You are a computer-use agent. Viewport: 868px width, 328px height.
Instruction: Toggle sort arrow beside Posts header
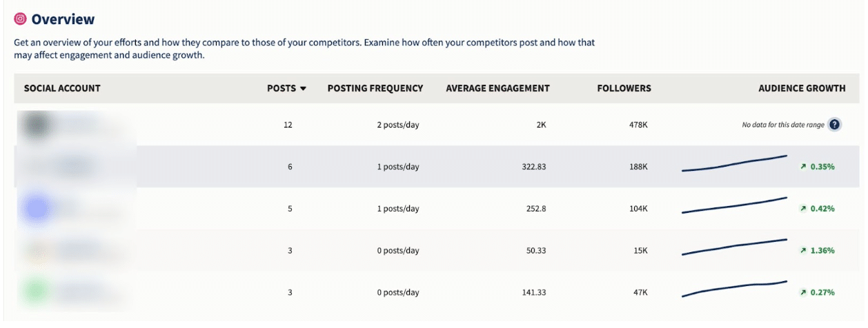(x=302, y=89)
